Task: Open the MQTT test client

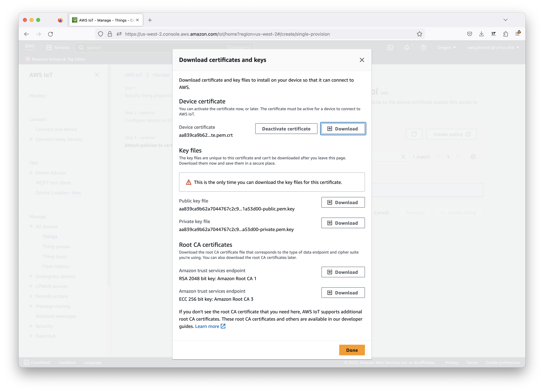Action: coord(53,183)
